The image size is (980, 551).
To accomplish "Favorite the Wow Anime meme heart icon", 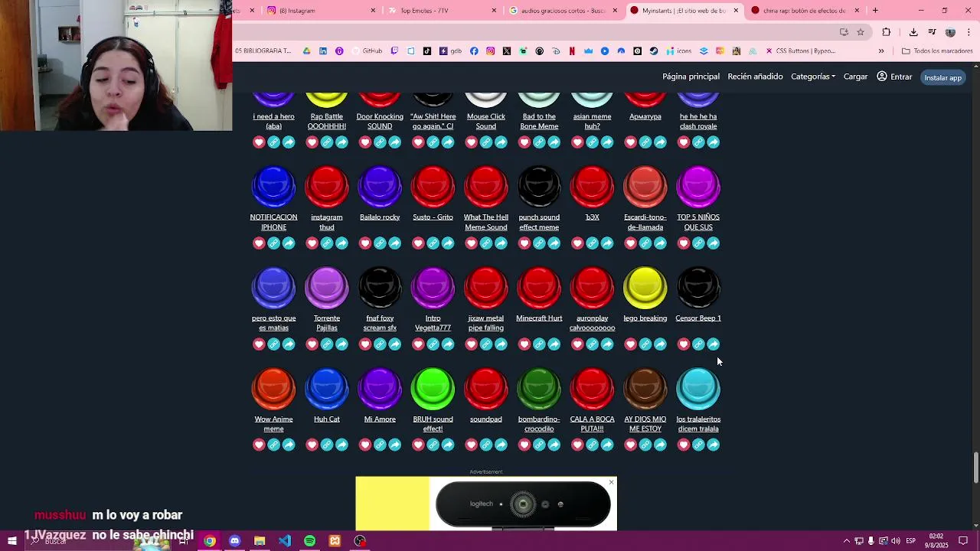I will pos(259,445).
